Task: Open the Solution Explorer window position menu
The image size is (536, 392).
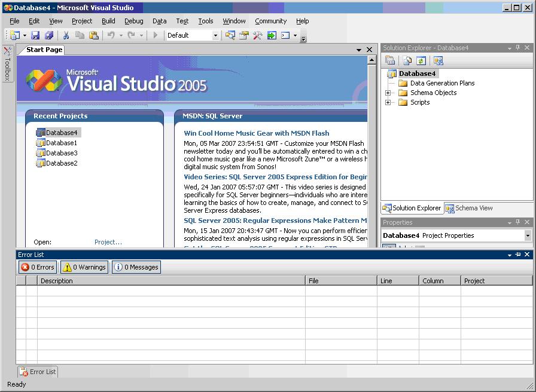Action: pyautogui.click(x=509, y=48)
